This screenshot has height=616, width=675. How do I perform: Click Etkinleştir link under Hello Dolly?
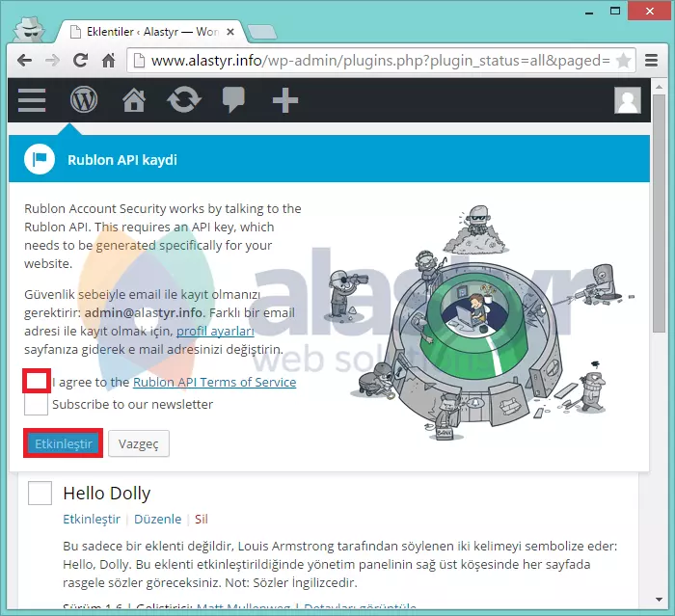click(92, 520)
